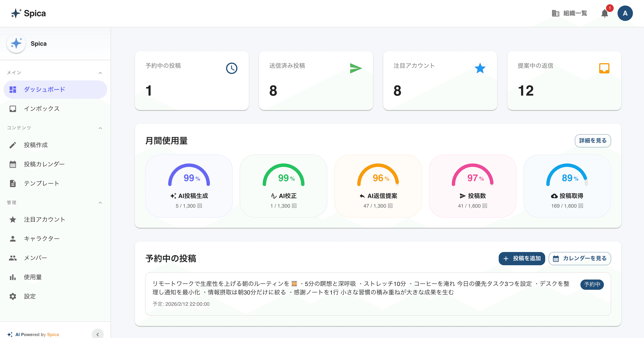Screen dimensions: 644x338
Task: Collapse the 管理 section chevron
Action: tap(101, 203)
